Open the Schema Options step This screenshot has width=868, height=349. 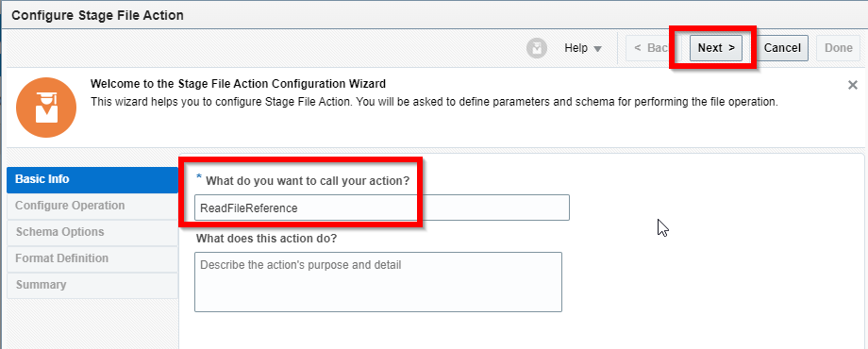[x=92, y=232]
